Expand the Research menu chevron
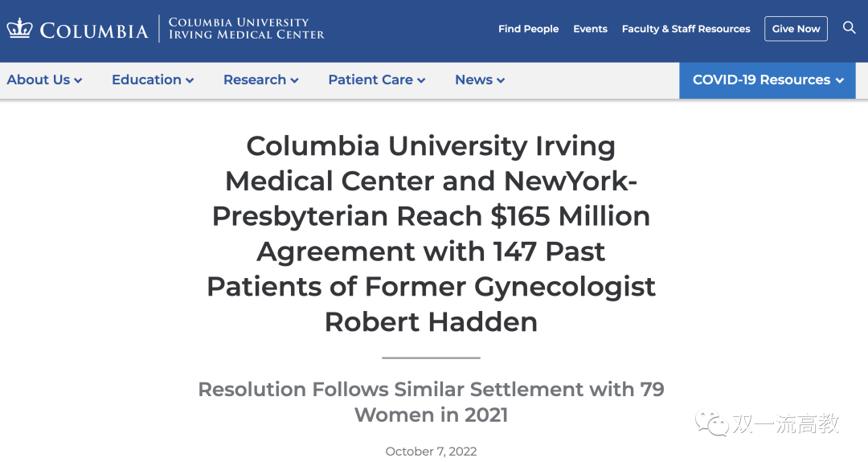The height and width of the screenshot is (462, 868). (x=294, y=80)
